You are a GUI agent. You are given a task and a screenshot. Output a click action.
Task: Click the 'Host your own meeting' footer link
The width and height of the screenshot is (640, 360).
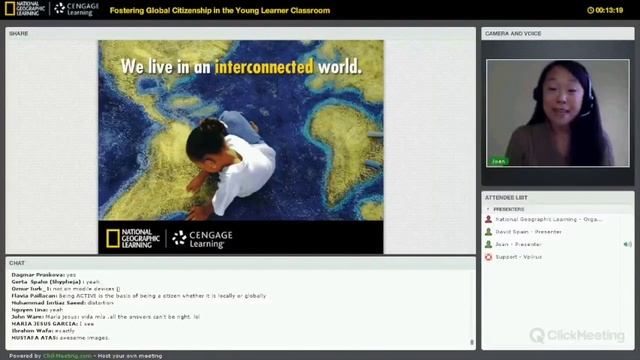pos(130,356)
